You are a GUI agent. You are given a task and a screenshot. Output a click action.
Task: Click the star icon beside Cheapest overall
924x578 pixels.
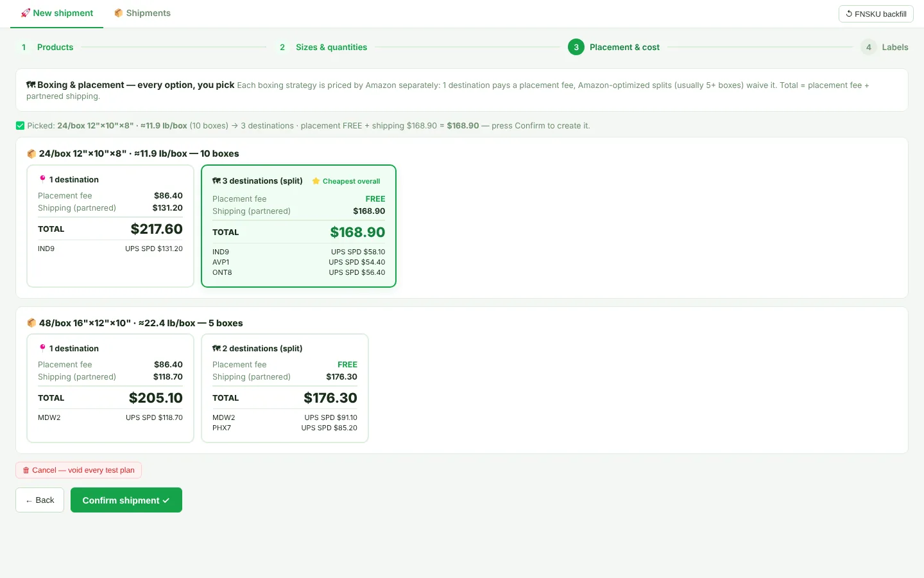tap(316, 181)
